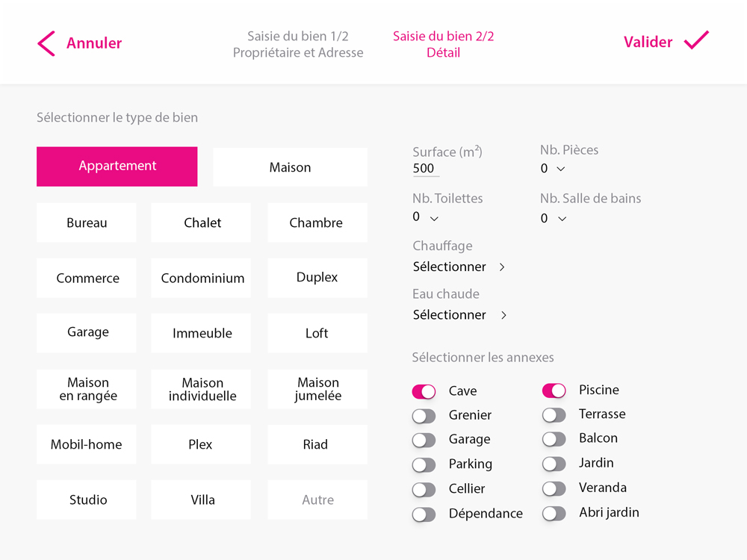The width and height of the screenshot is (747, 560).
Task: Expand the Eau chaude selector
Action: tap(459, 315)
